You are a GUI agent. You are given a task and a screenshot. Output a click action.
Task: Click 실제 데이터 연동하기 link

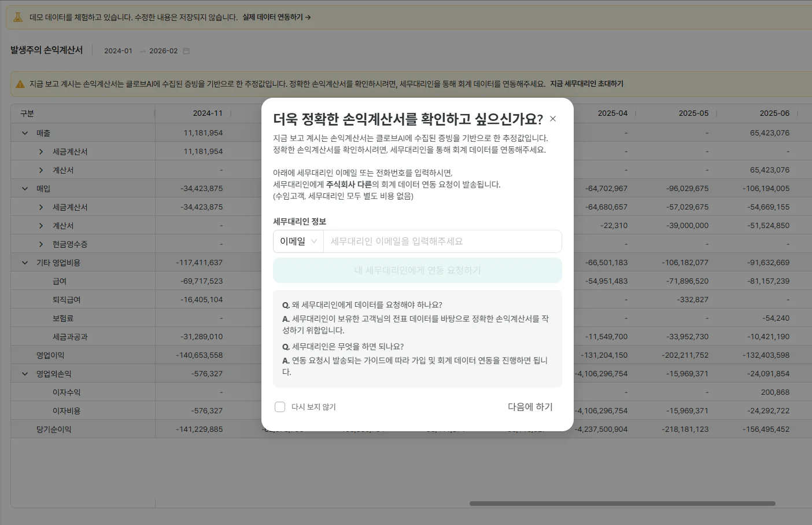pos(276,17)
